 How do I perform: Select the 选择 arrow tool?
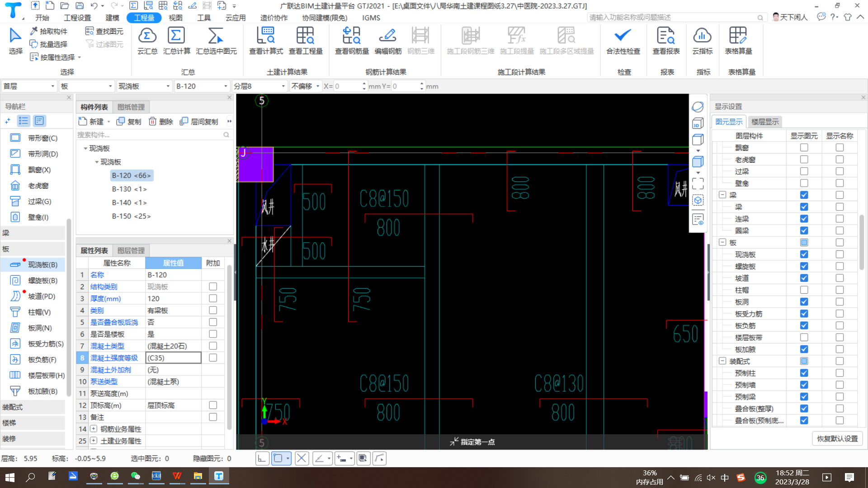point(15,41)
